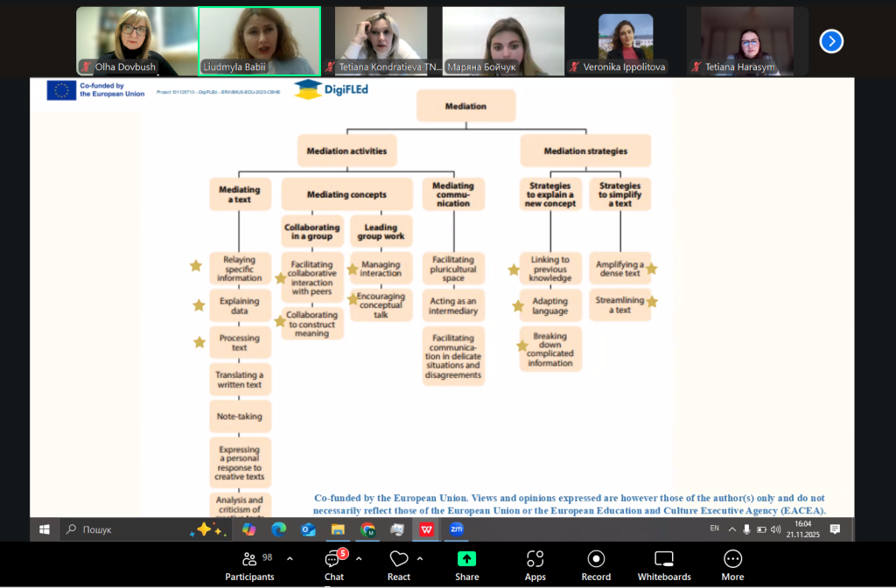The image size is (896, 588).
Task: Open the Apps menu in Zoom toolbar
Action: click(x=535, y=564)
